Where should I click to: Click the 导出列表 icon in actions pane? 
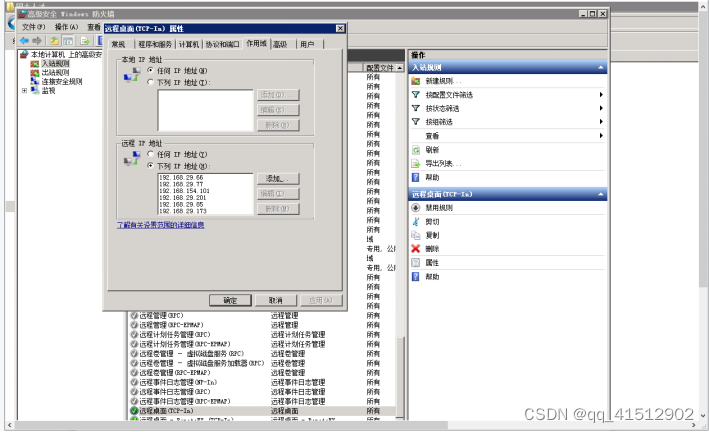(416, 163)
